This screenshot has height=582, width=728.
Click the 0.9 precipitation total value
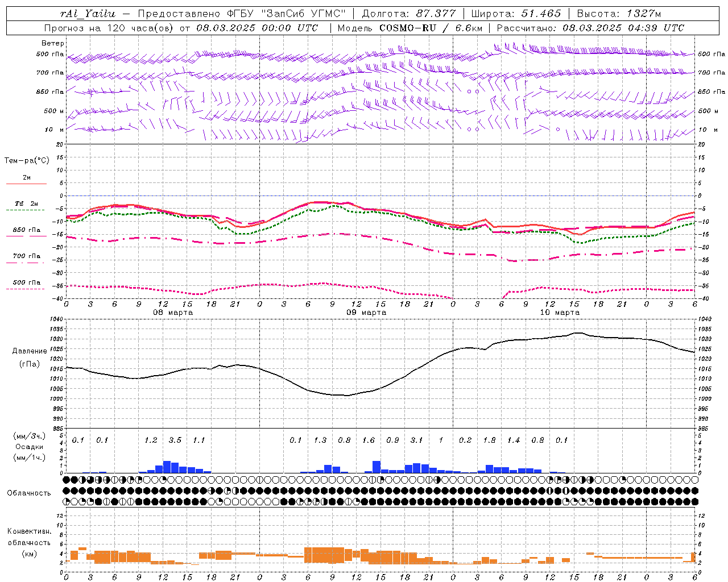pos(392,440)
